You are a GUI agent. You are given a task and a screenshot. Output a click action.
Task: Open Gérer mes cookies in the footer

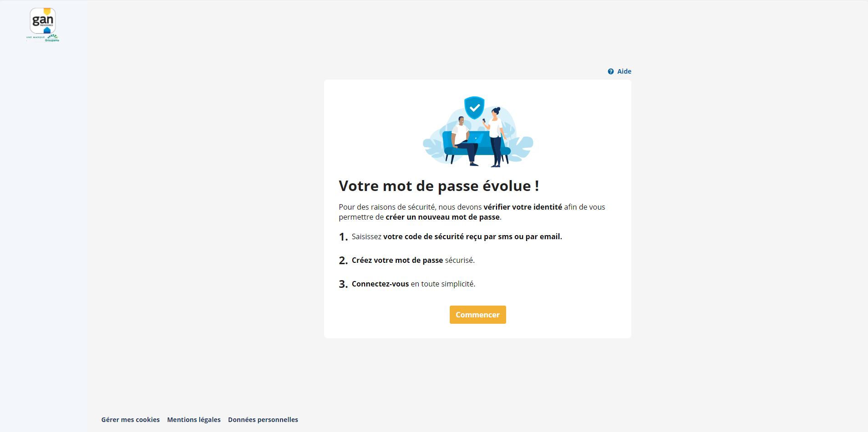[130, 420]
